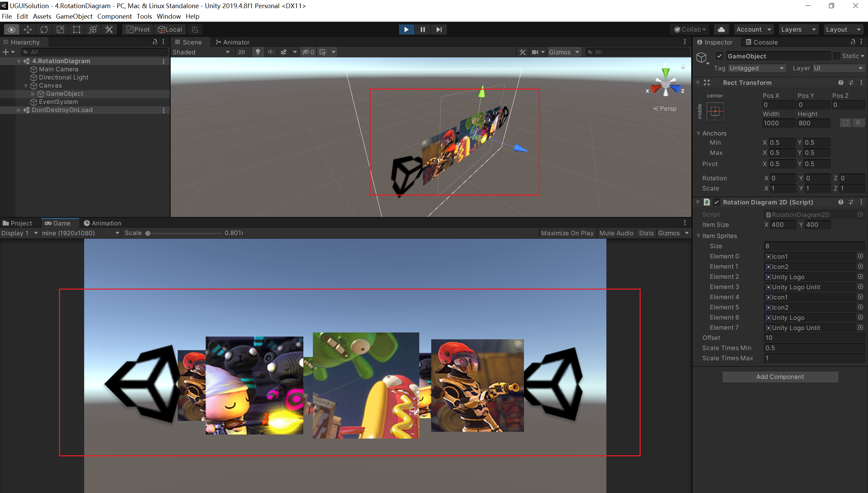The height and width of the screenshot is (493, 868).
Task: Open the Layout dropdown
Action: click(843, 30)
